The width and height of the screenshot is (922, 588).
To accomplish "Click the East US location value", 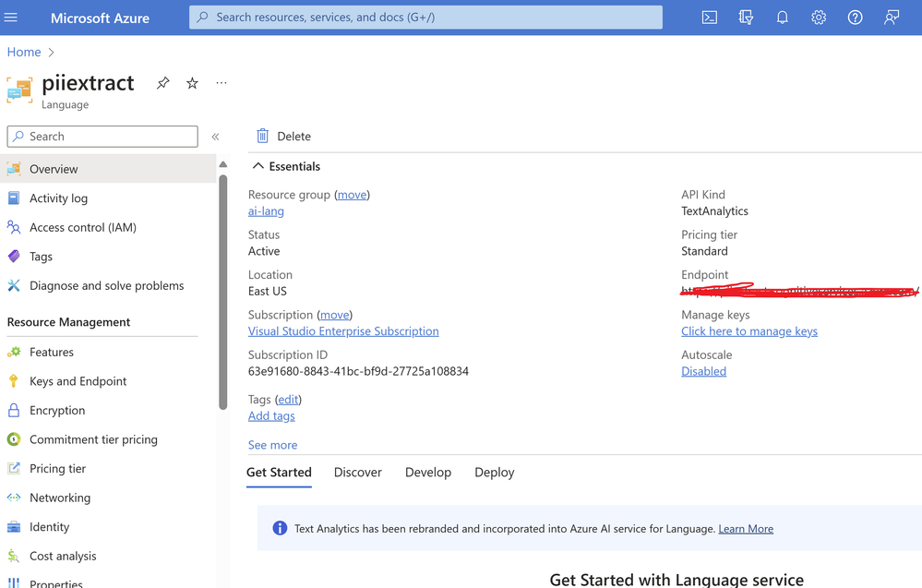I will (x=268, y=291).
